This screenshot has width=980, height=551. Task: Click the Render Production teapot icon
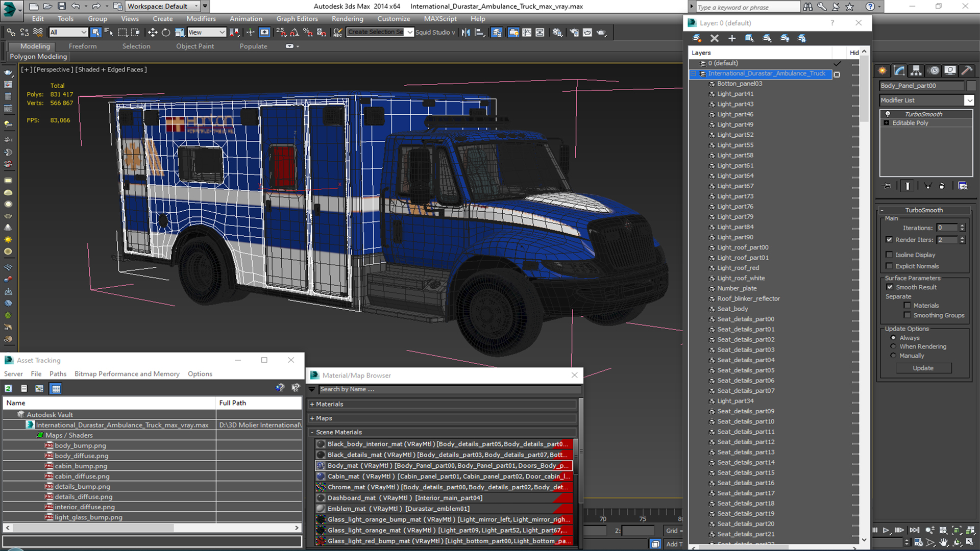click(601, 32)
